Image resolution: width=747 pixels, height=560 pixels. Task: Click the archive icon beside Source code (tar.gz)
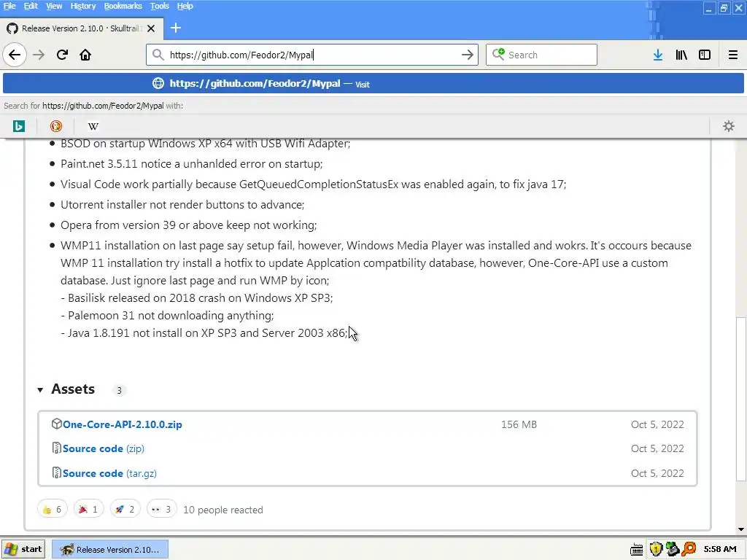[57, 472]
